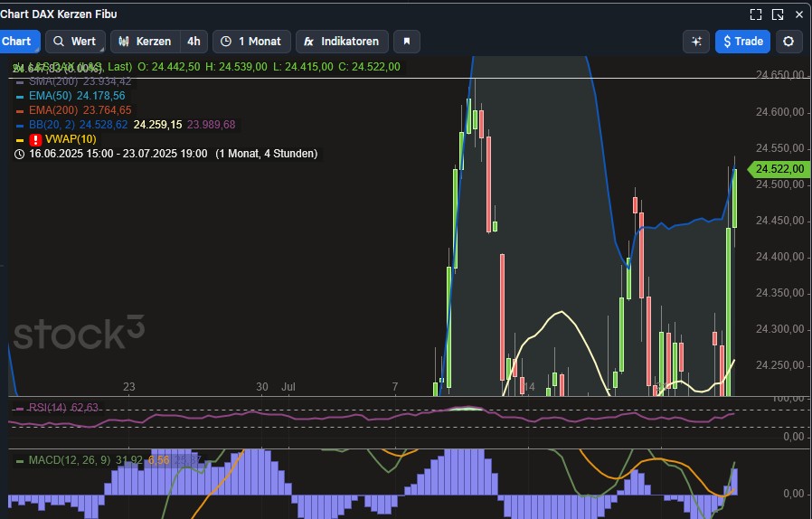Click the fullscreen icon in title bar
812x519 pixels.
[x=756, y=14]
